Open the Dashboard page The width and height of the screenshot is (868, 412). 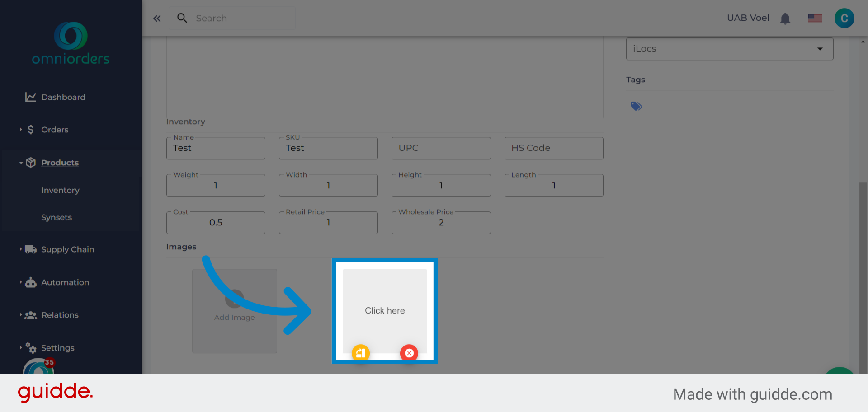click(63, 97)
